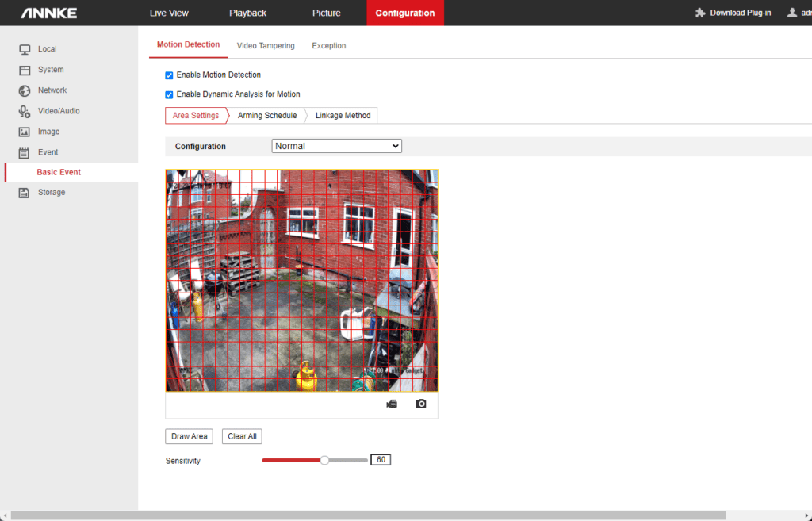Image resolution: width=812 pixels, height=521 pixels.
Task: Toggle Enable Dynamic Analysis for Motion
Action: pos(169,94)
